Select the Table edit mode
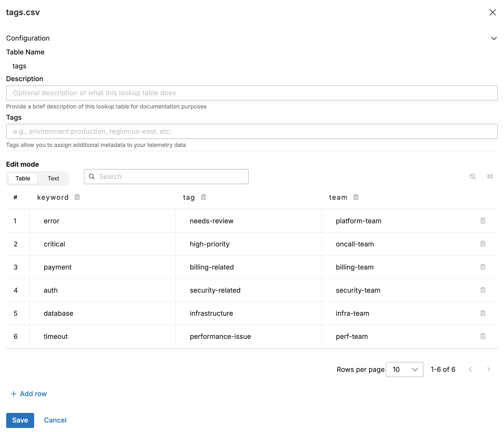Screen dimensions: 504x432 (x=23, y=178)
